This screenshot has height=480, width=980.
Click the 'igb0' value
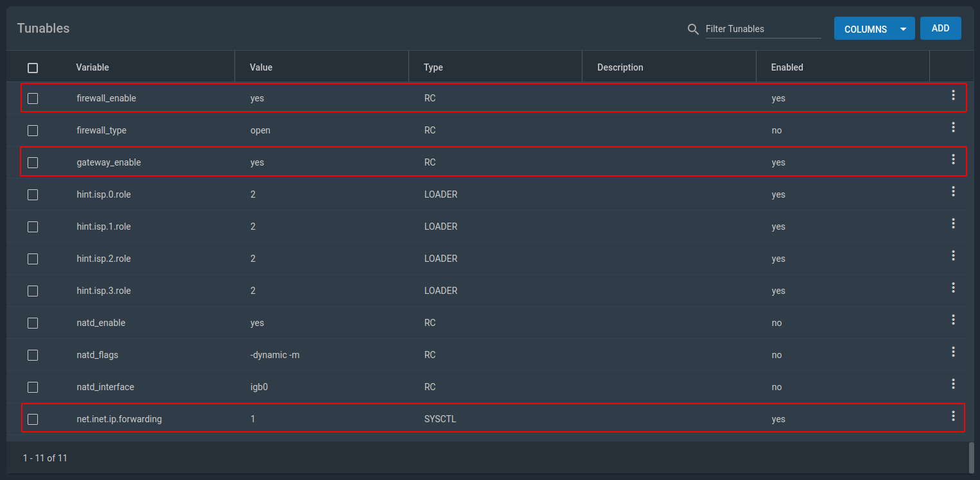click(258, 387)
